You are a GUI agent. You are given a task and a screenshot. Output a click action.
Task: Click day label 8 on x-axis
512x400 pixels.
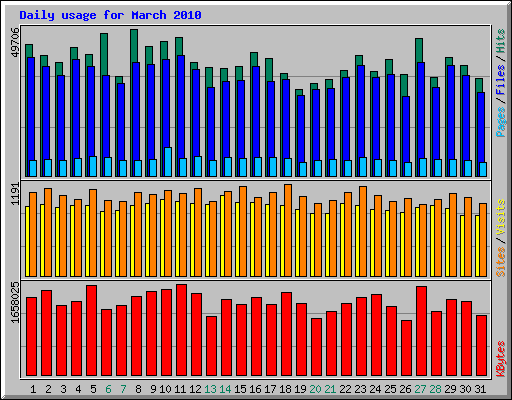(x=138, y=389)
